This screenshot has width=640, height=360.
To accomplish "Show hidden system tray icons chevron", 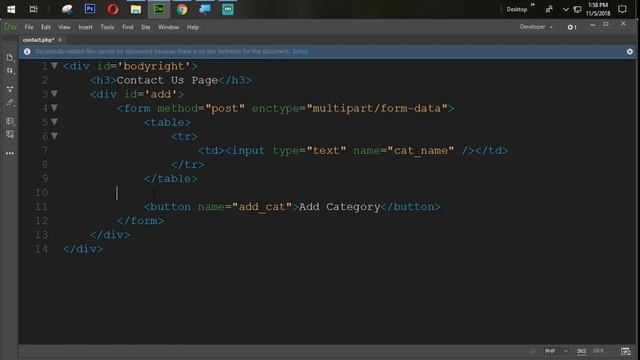I will click(x=566, y=9).
